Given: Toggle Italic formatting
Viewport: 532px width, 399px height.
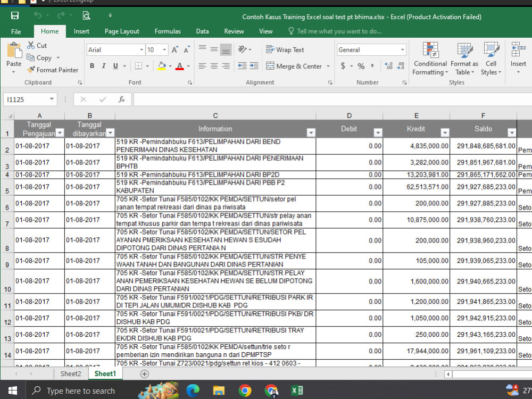Looking at the screenshot, I should point(104,66).
